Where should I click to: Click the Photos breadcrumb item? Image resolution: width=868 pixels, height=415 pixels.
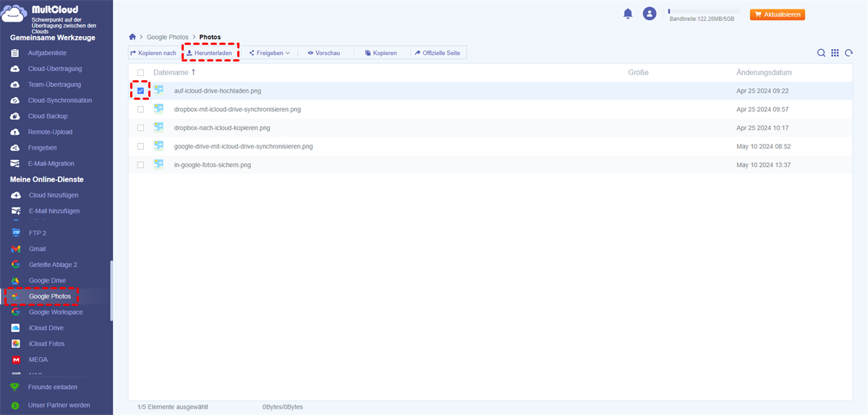[210, 36]
